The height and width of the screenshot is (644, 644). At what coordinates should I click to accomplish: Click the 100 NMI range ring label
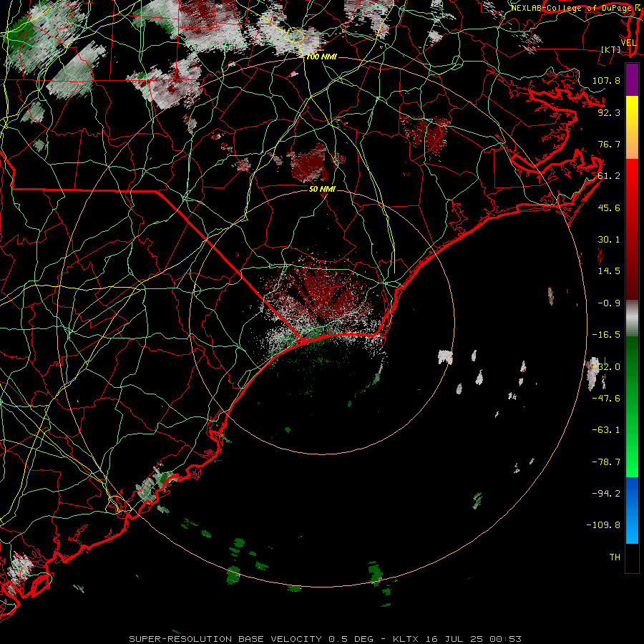coord(321,57)
